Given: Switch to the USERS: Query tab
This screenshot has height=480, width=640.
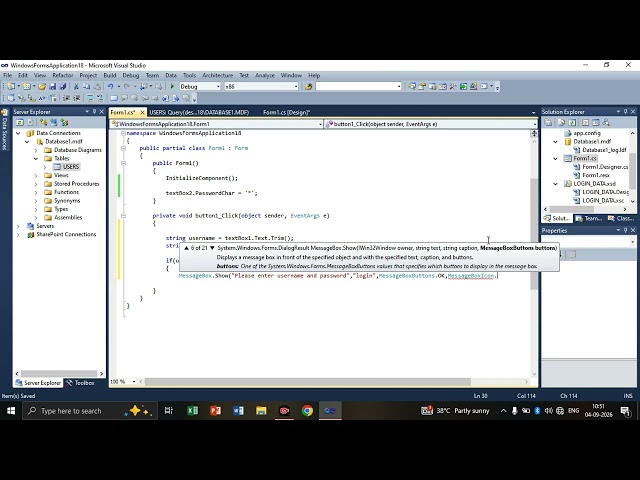Looking at the screenshot, I should (x=199, y=112).
